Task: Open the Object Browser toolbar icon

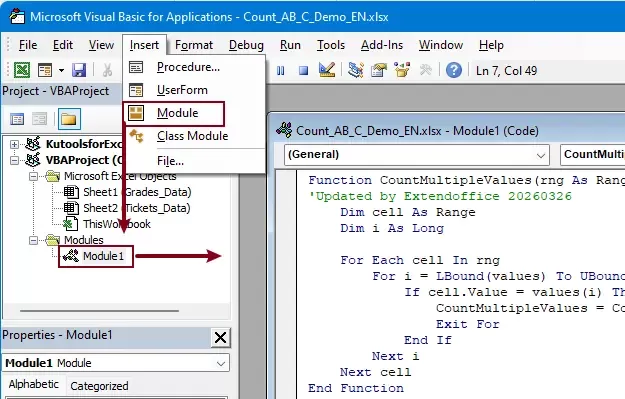Action: 402,70
